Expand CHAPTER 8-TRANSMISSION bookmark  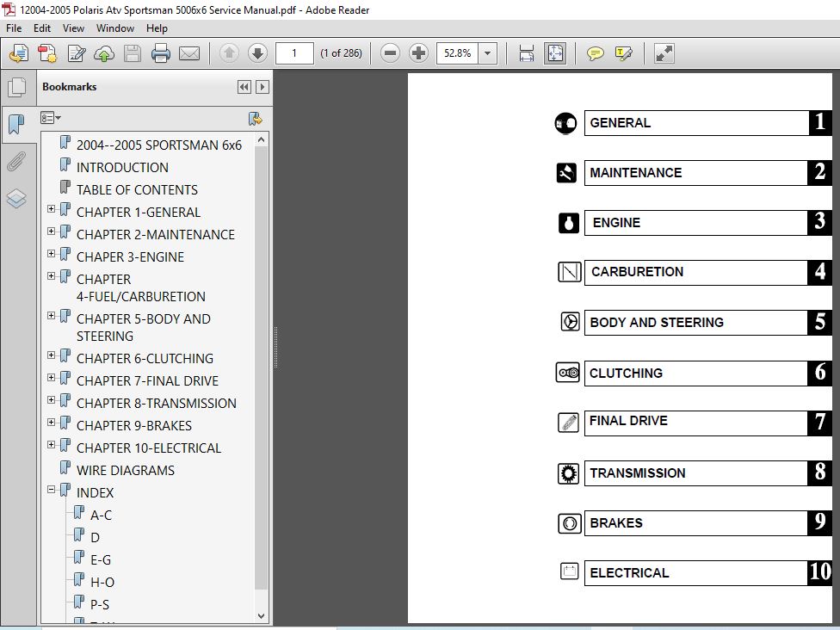click(51, 399)
